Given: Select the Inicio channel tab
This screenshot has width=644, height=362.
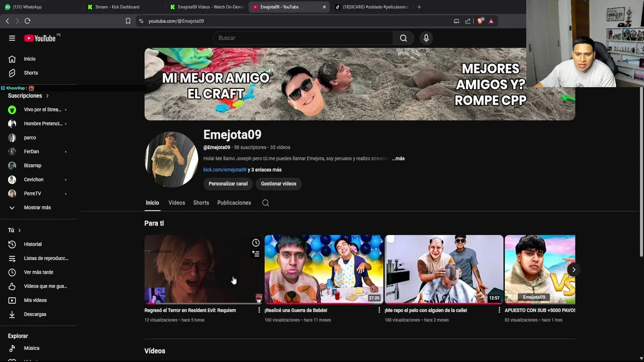Looking at the screenshot, I should [x=152, y=203].
